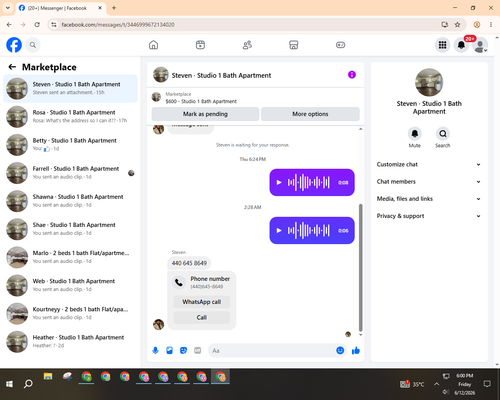This screenshot has height=400, width=500.
Task: Open the browser tab search dropdown
Action: click(8, 8)
